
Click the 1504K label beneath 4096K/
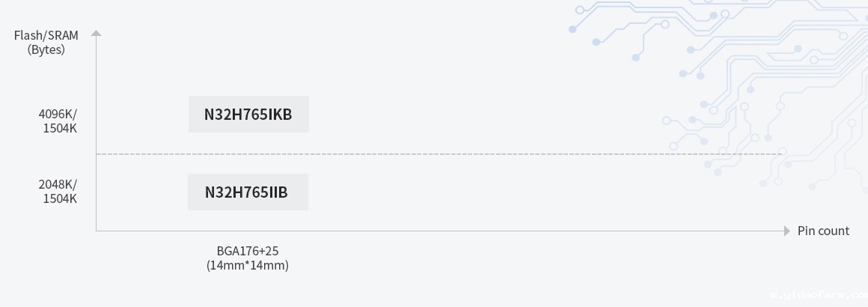60,129
